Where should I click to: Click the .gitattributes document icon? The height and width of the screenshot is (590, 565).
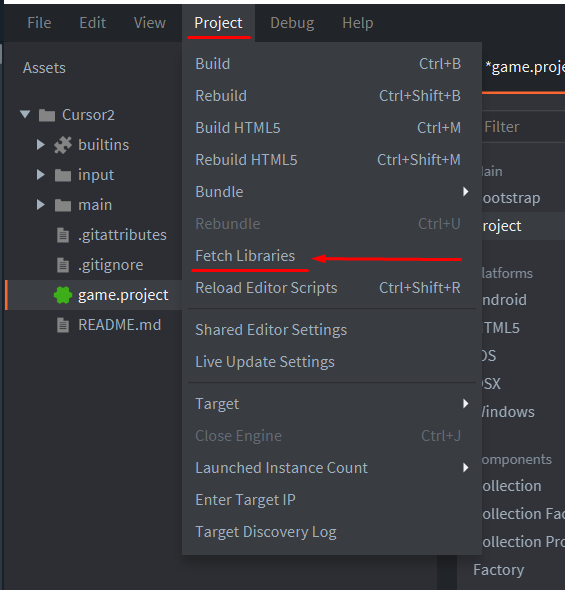(x=63, y=235)
